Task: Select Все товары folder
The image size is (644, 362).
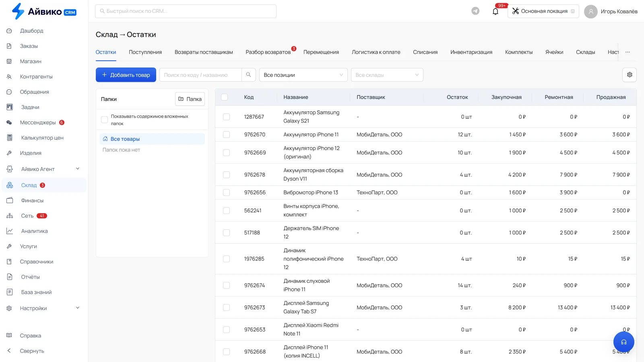Action: pos(152,139)
